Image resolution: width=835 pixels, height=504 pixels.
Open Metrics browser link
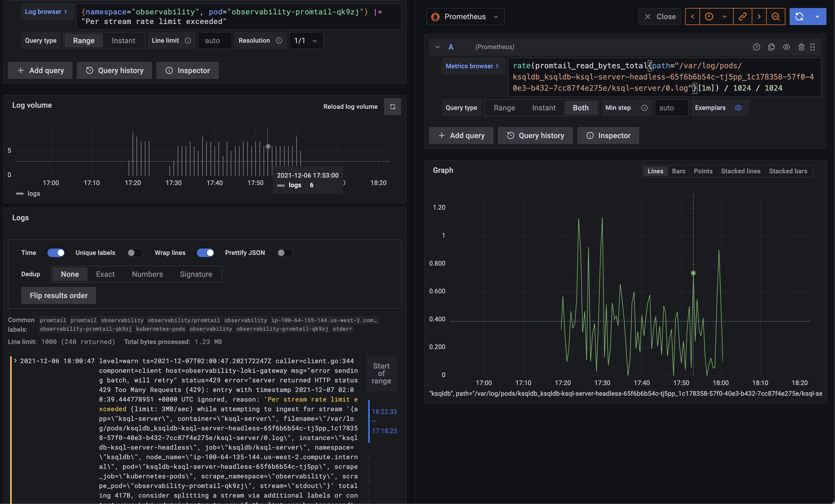(472, 66)
